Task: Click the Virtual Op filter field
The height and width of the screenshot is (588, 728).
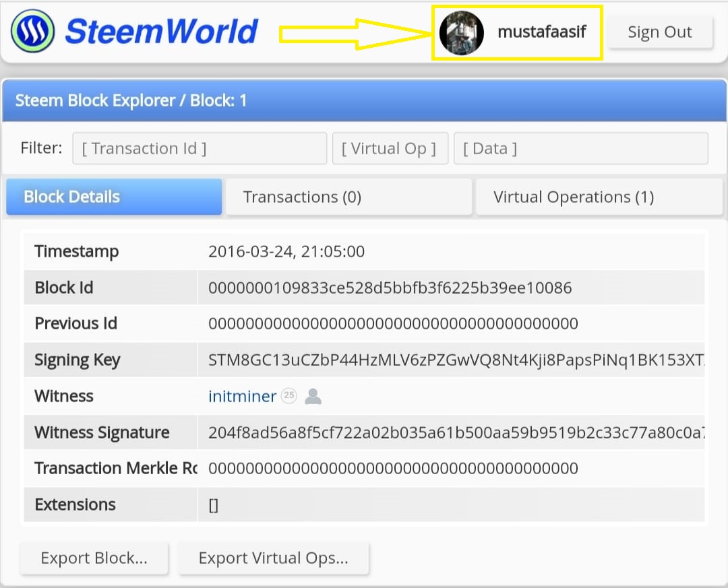Action: (390, 148)
